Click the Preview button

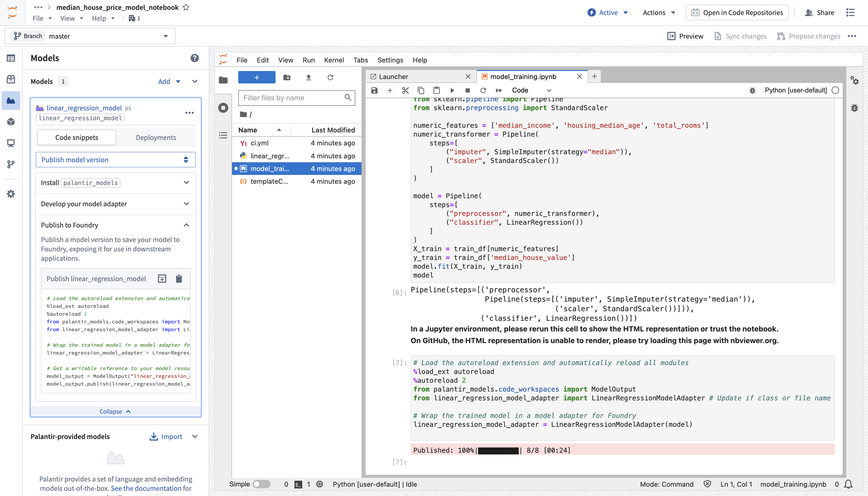click(x=685, y=36)
